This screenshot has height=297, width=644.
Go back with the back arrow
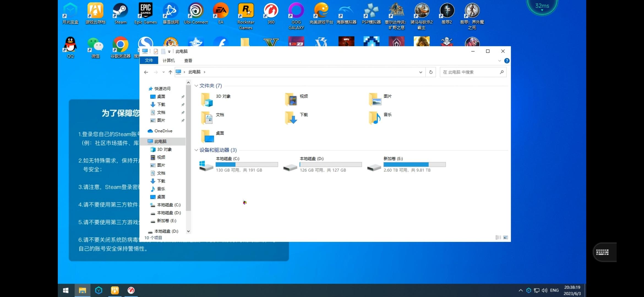(x=146, y=72)
